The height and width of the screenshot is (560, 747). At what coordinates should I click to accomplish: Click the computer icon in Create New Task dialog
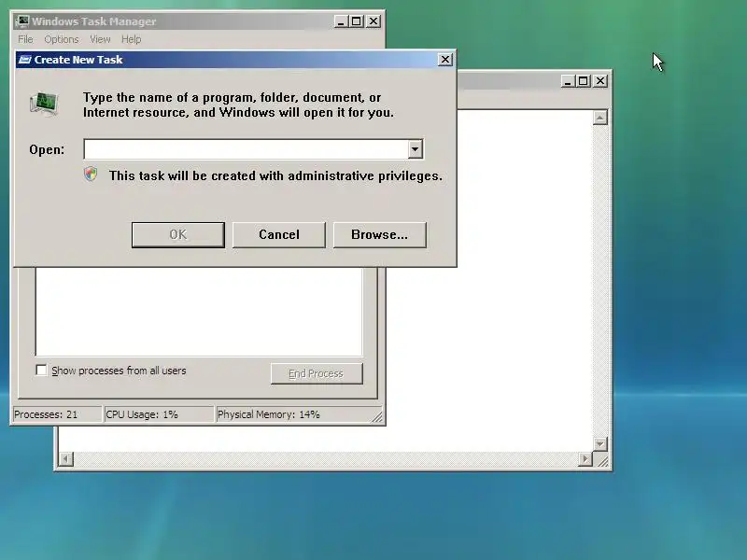coord(44,104)
